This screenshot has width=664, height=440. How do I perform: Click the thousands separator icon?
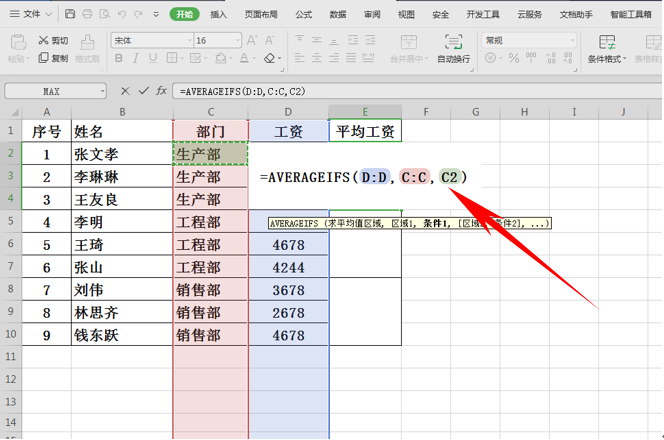tap(531, 58)
